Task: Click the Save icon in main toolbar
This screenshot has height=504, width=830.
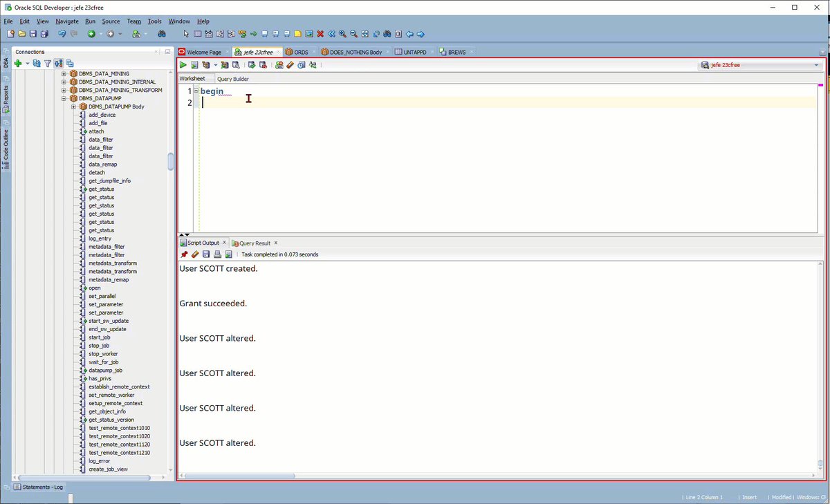Action: [x=33, y=34]
